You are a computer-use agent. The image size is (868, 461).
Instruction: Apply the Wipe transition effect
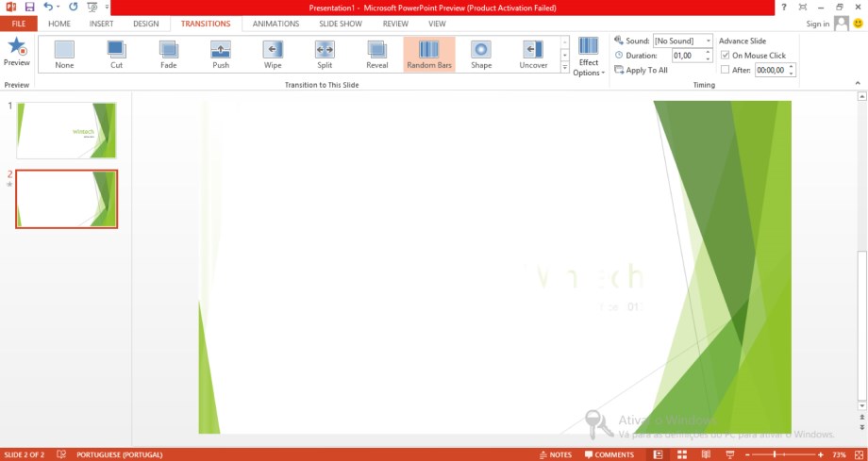click(x=273, y=55)
